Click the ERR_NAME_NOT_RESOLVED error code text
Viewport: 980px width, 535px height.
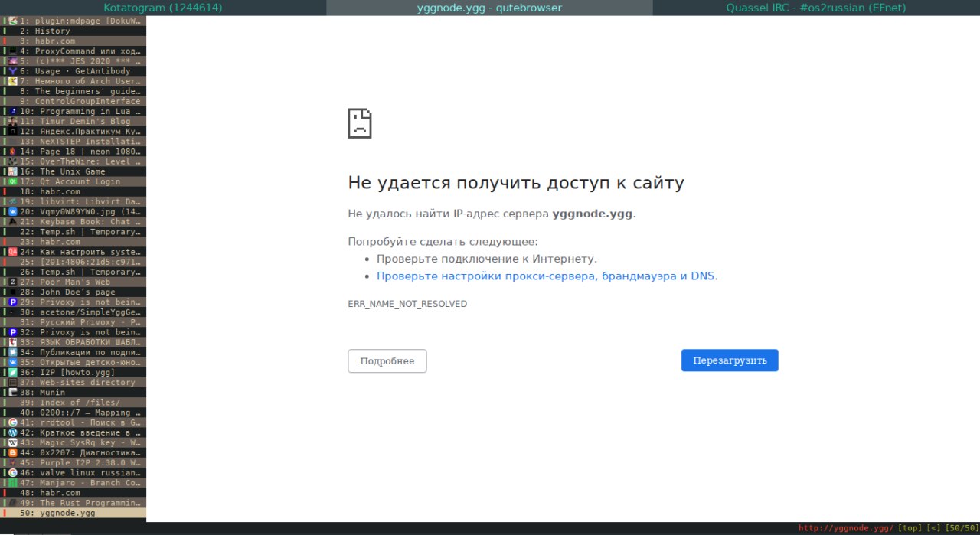[x=407, y=304]
